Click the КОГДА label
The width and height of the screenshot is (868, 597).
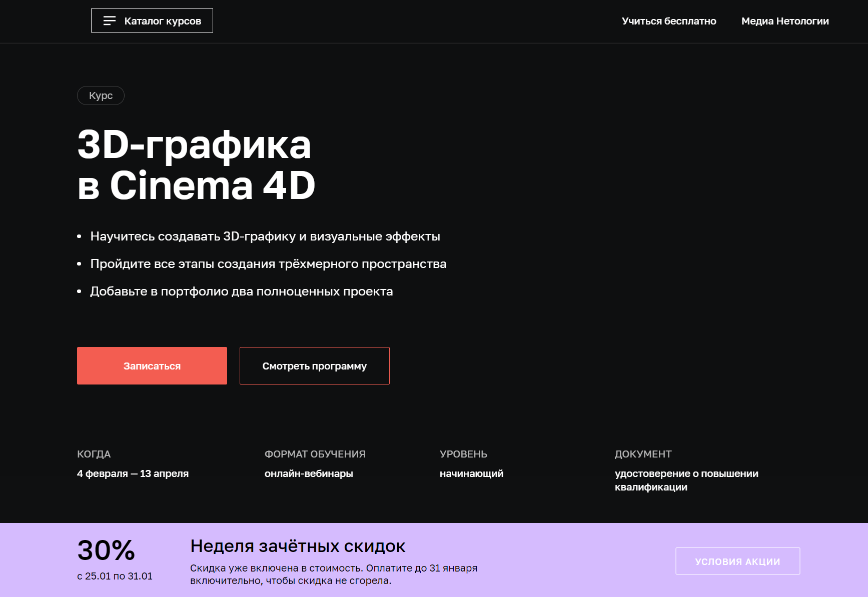pos(94,454)
